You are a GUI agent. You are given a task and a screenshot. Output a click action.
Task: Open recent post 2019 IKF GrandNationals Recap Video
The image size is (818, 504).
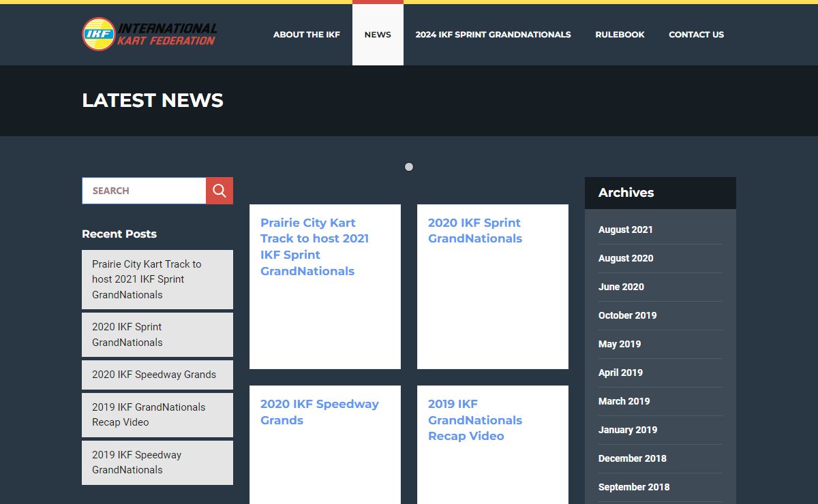[157, 415]
